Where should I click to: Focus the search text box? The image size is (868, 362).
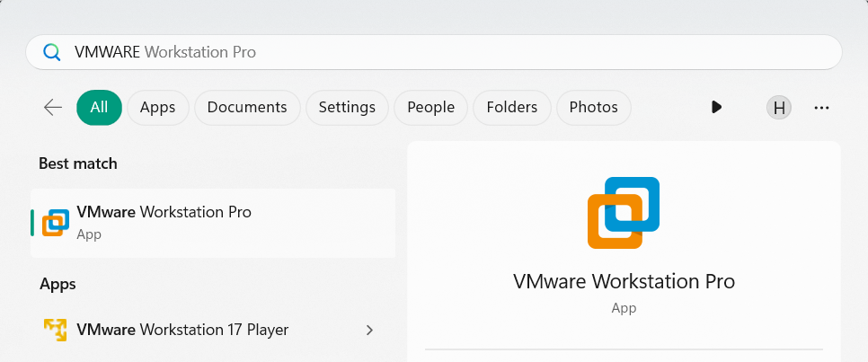(449, 52)
